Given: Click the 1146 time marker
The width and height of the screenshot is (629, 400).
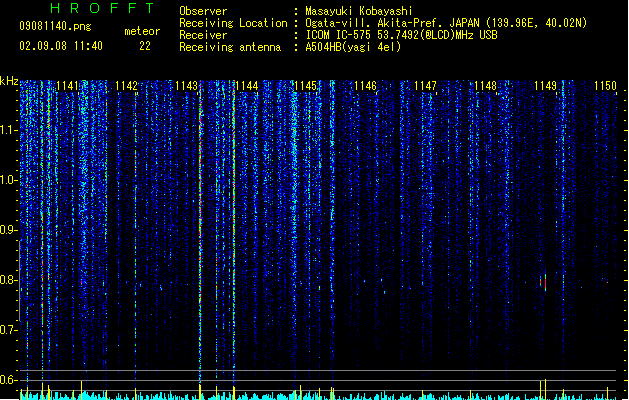Looking at the screenshot, I should click(365, 86).
